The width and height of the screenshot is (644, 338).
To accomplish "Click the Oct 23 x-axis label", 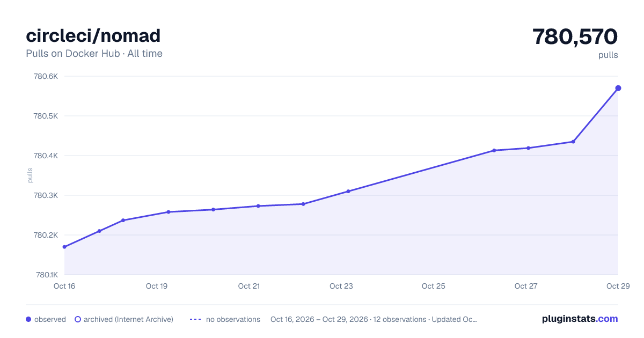I will tap(341, 286).
